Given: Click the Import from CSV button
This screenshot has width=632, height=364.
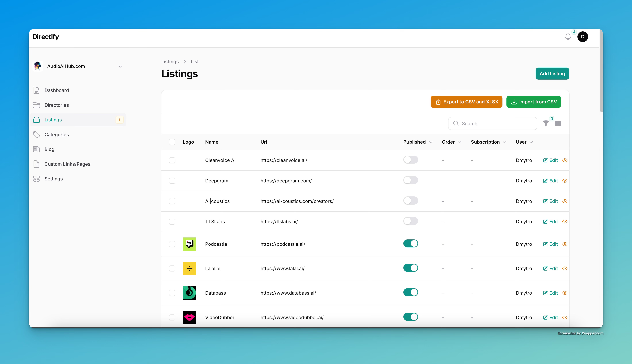Looking at the screenshot, I should pos(533,102).
